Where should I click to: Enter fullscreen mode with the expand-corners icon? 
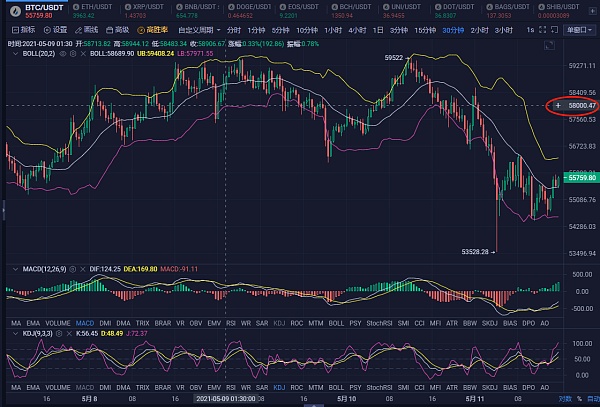tap(543, 30)
